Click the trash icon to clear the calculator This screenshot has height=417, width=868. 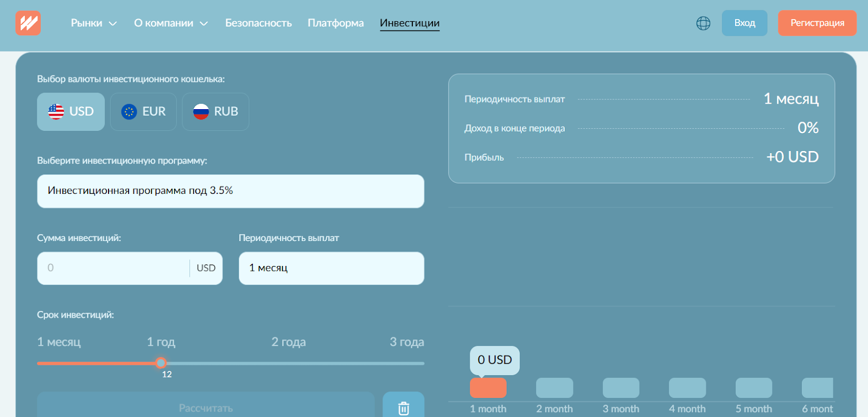(x=403, y=408)
